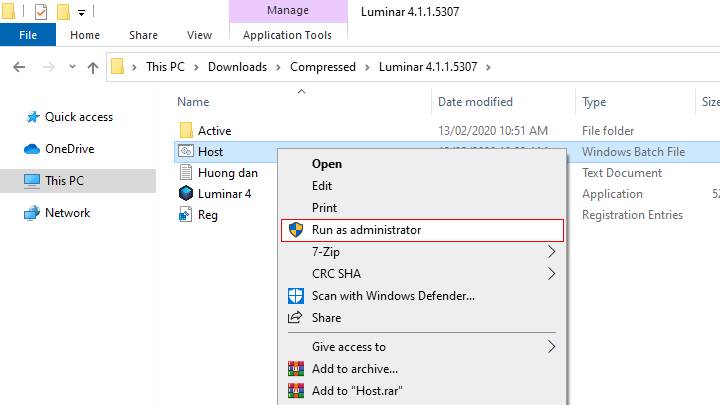The width and height of the screenshot is (720, 405).
Task: Select Network in navigation pane
Action: coord(68,213)
